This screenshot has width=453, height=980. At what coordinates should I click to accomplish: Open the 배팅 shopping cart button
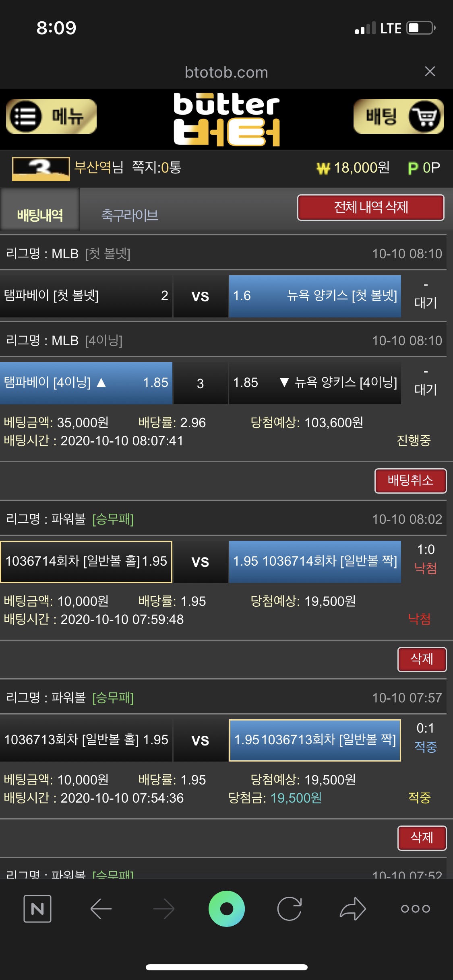click(398, 117)
